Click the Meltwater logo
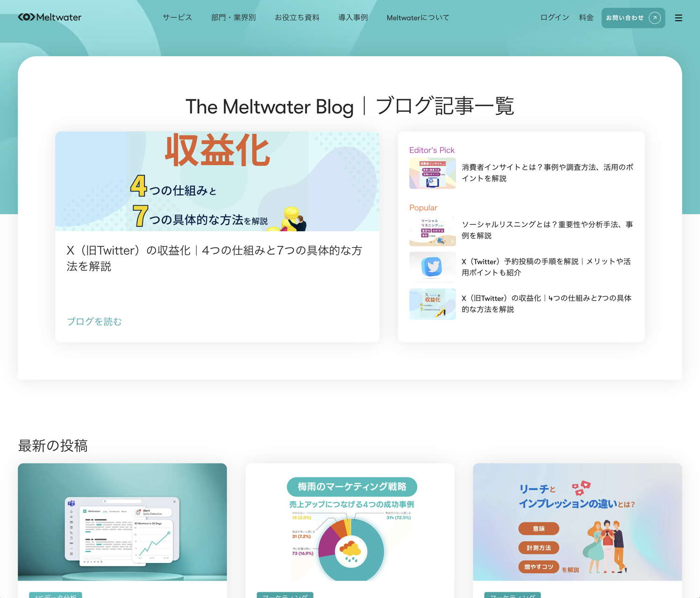 [50, 17]
